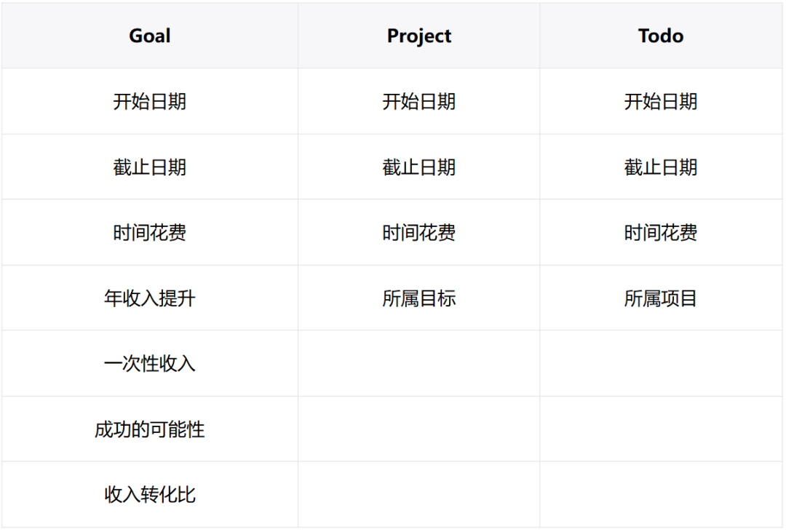The height and width of the screenshot is (532, 786).
Task: Click the Todo column header
Action: tap(661, 36)
